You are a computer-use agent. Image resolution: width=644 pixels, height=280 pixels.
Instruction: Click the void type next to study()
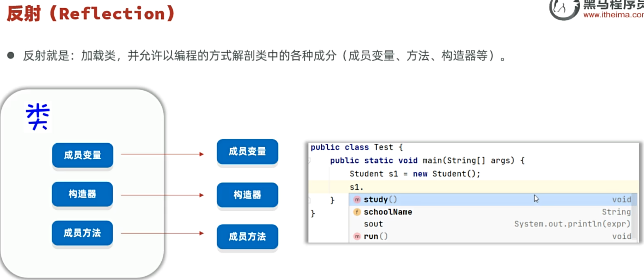621,200
